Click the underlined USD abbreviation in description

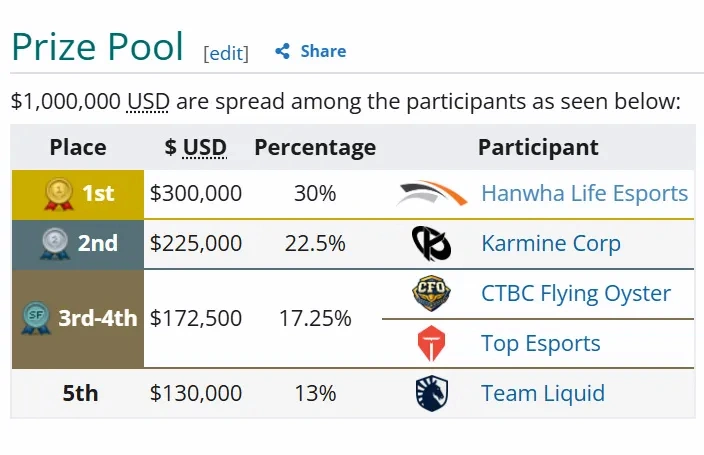click(x=148, y=101)
